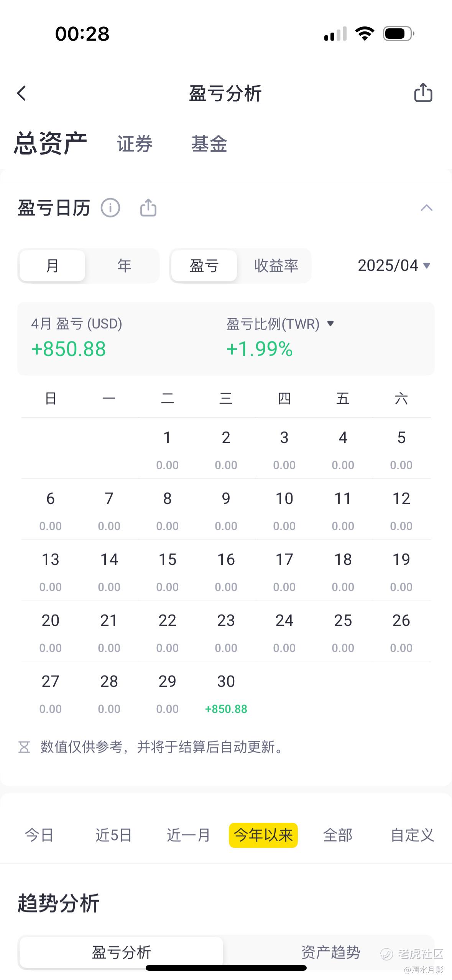Share the 盈亏日历 calendar via export icon

pyautogui.click(x=148, y=208)
